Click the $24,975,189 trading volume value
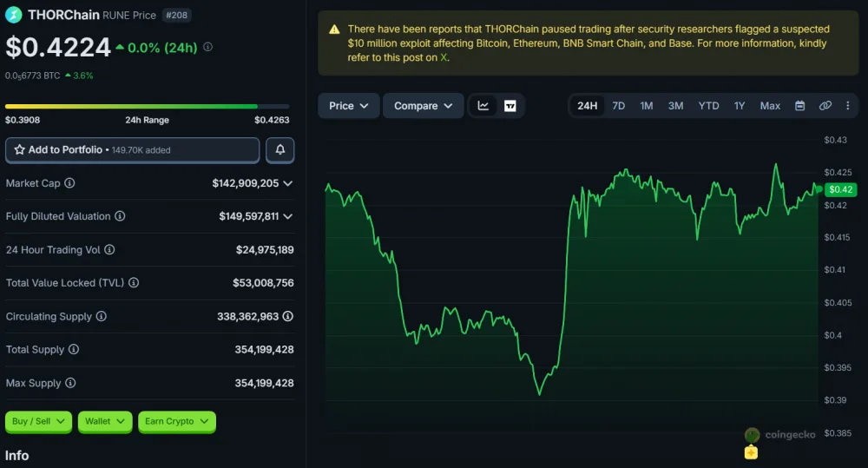 (x=265, y=250)
